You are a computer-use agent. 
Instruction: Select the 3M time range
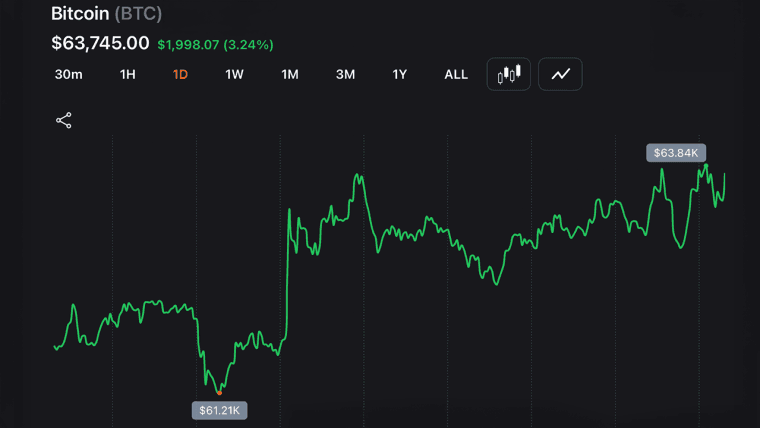(x=346, y=74)
